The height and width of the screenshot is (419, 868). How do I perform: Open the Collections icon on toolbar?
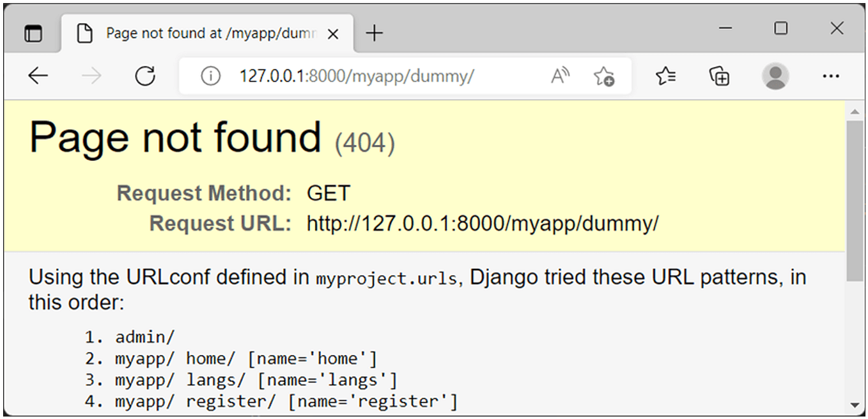click(x=720, y=75)
